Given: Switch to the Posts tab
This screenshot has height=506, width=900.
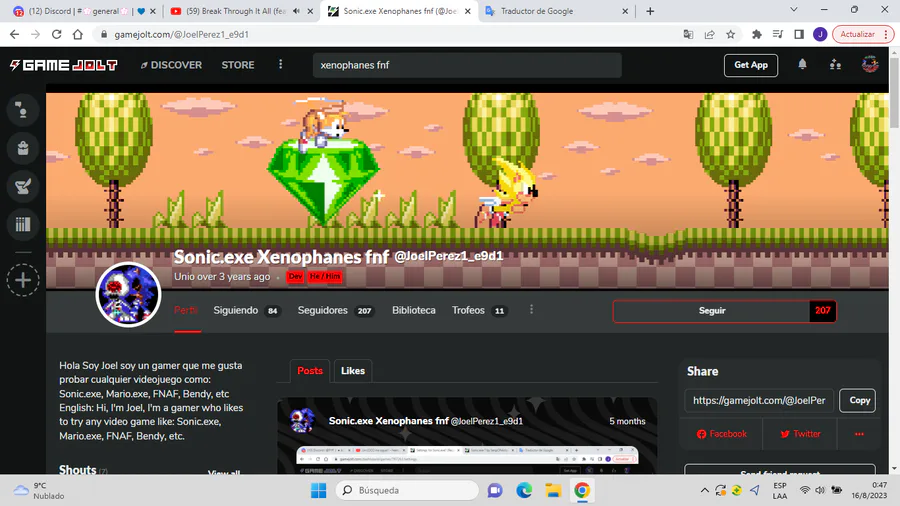Looking at the screenshot, I should coord(310,371).
